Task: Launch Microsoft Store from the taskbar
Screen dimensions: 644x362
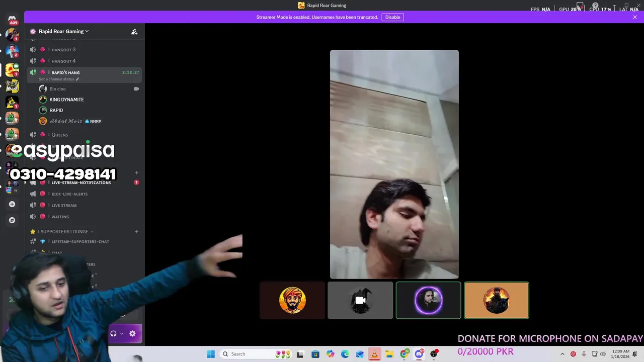Action: (x=315, y=354)
